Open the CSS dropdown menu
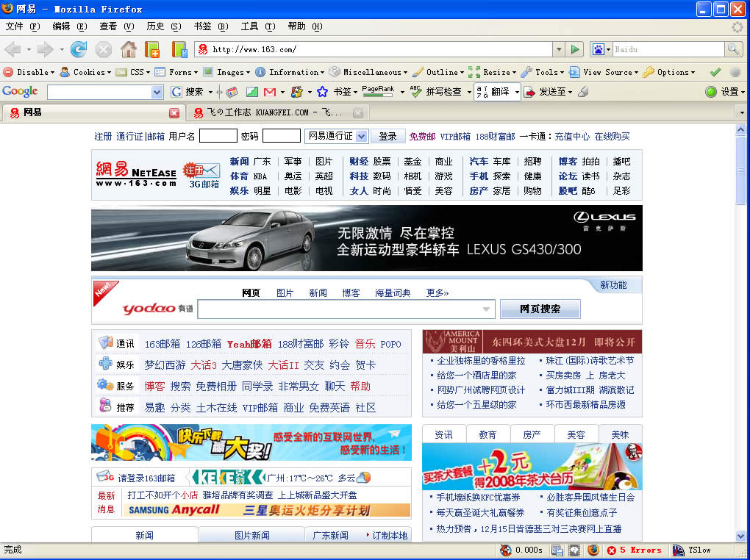The width and height of the screenshot is (750, 560). 133,72
